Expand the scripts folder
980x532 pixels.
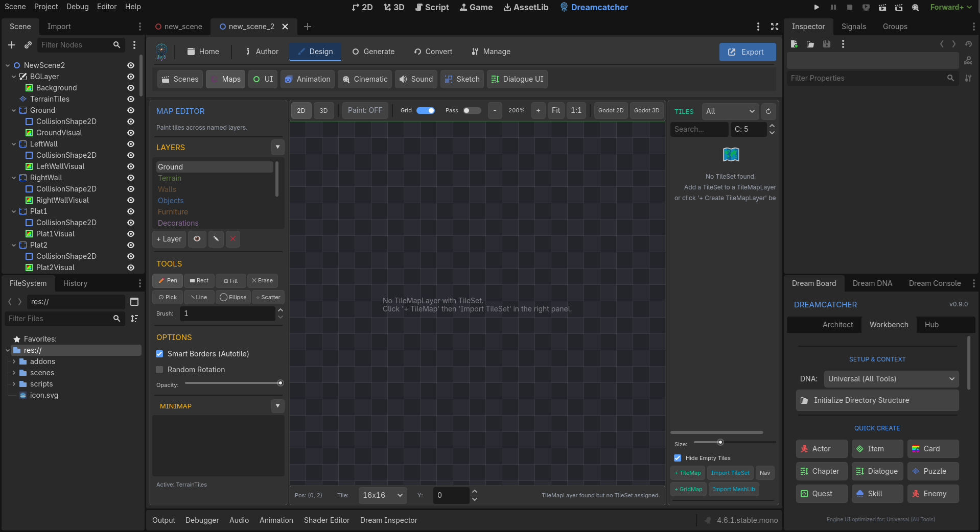14,384
